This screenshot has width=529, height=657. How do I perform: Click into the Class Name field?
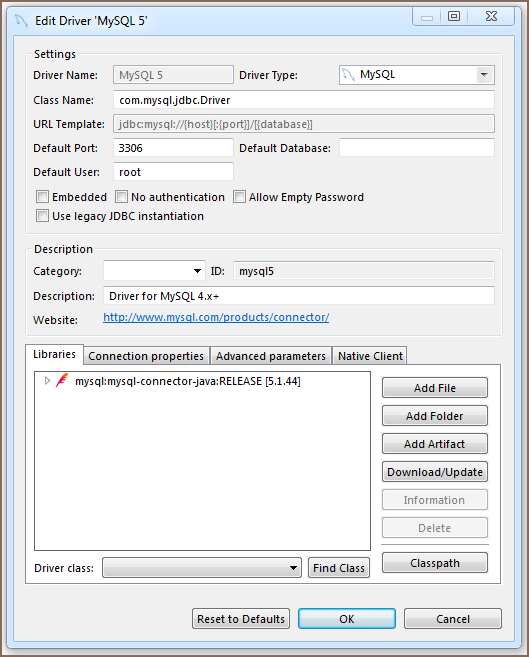(x=304, y=100)
